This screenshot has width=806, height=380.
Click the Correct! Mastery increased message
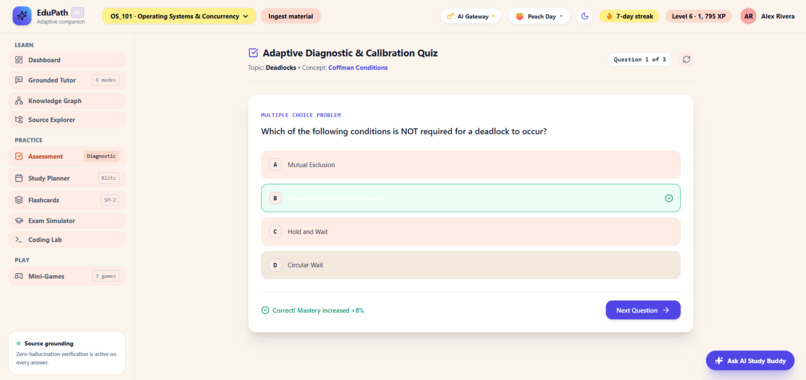pyautogui.click(x=318, y=311)
